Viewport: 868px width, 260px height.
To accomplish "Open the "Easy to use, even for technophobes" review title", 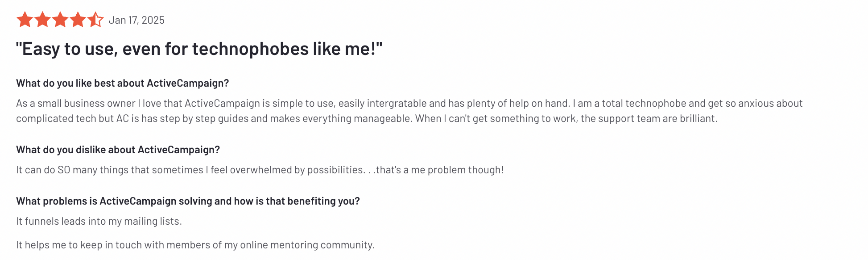I will pyautogui.click(x=199, y=49).
